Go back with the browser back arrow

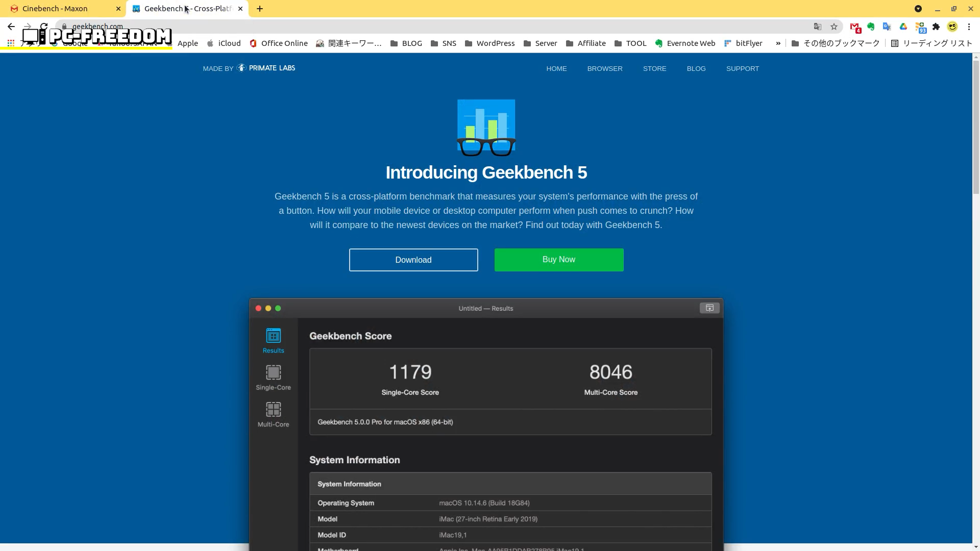click(x=11, y=27)
